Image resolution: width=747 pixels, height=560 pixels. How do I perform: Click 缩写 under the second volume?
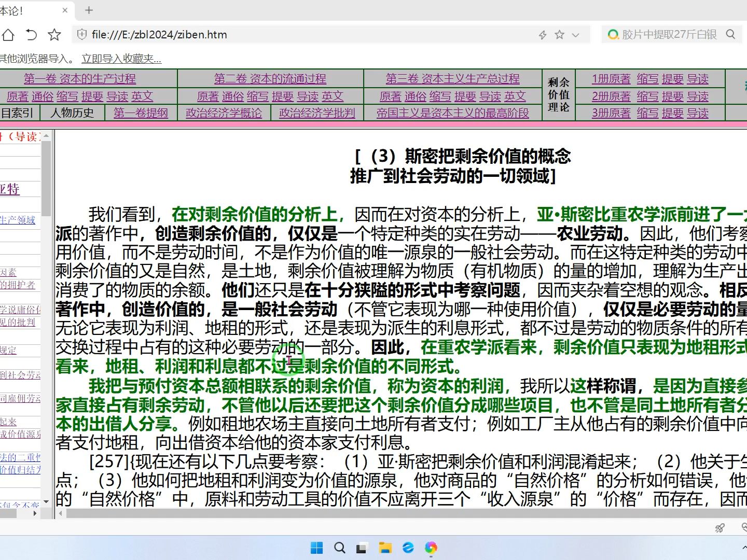(258, 96)
